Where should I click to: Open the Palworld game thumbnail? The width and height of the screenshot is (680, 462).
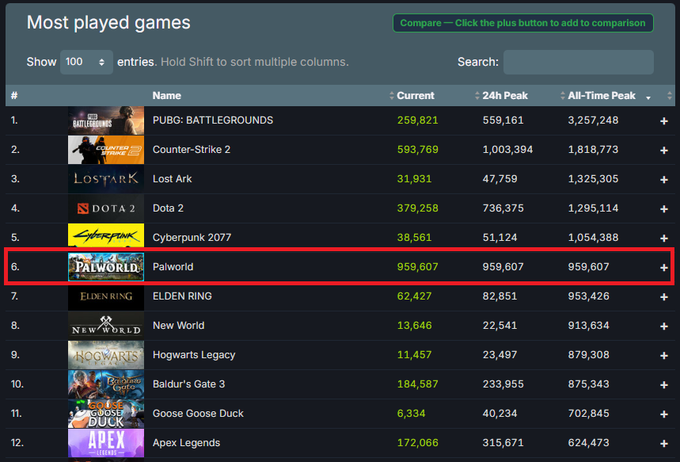click(x=106, y=267)
